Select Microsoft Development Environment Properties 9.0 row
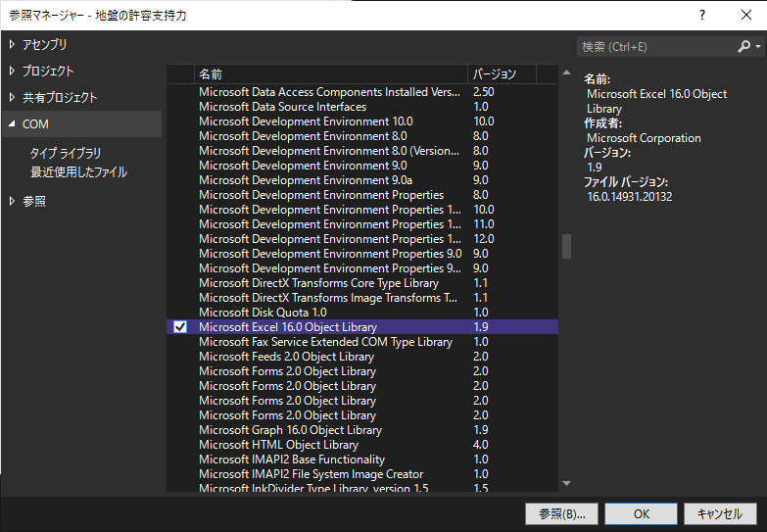 tap(362, 253)
